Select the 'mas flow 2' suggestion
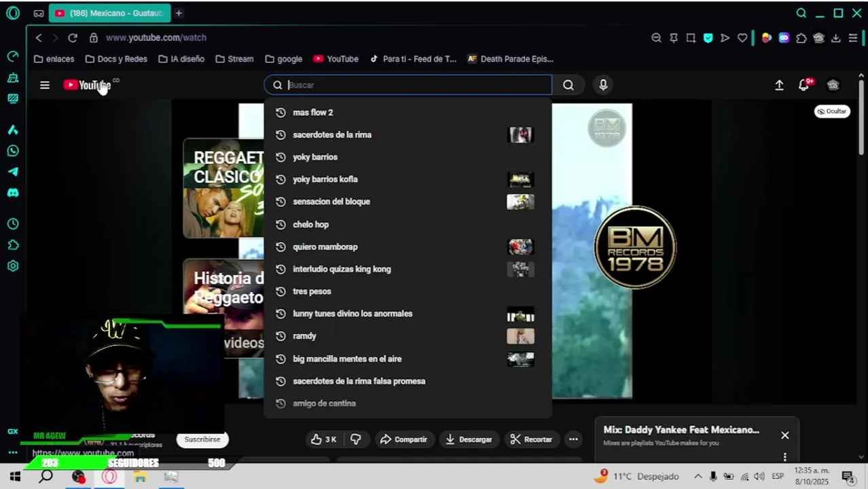 click(x=408, y=112)
